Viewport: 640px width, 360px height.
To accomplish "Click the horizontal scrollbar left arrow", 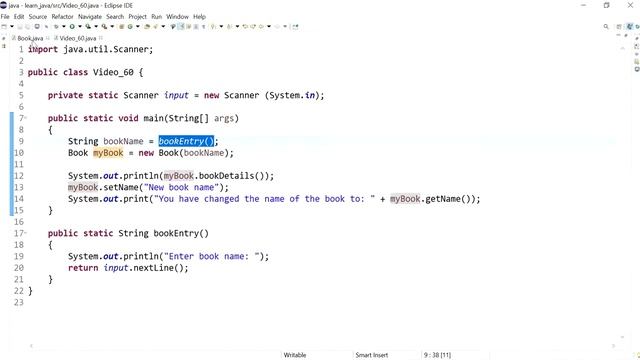I will coord(31,346).
